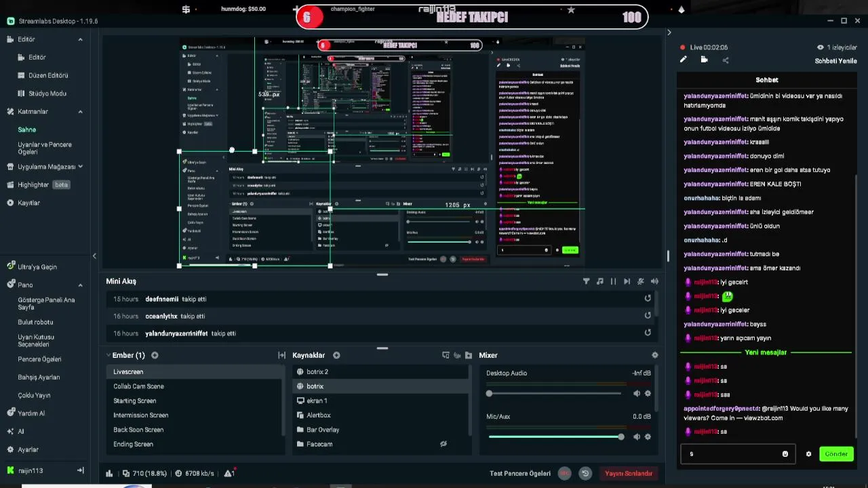This screenshot has width=868, height=488.
Task: Open Desktop Audio settings gear
Action: pyautogui.click(x=648, y=393)
